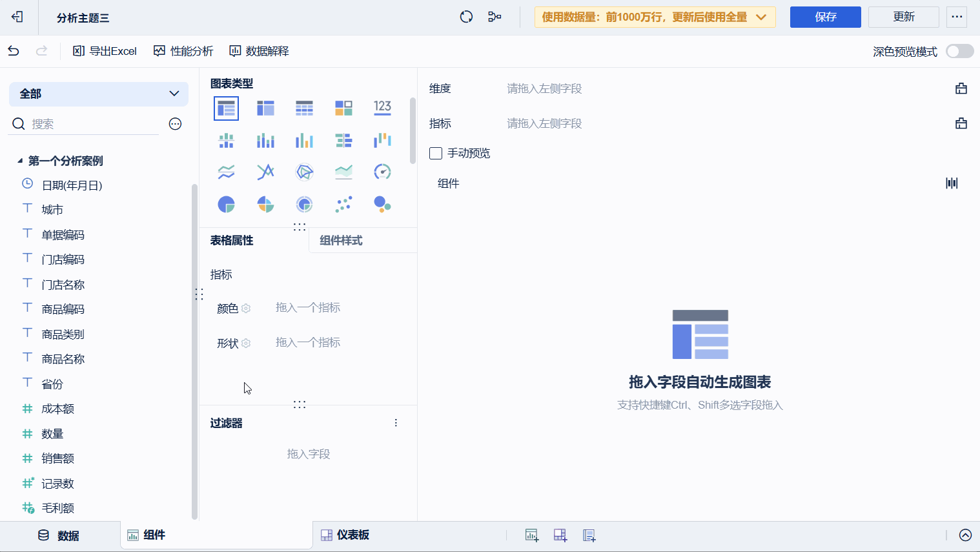Choose the pie chart type
Image resolution: width=980 pixels, height=552 pixels.
226,205
